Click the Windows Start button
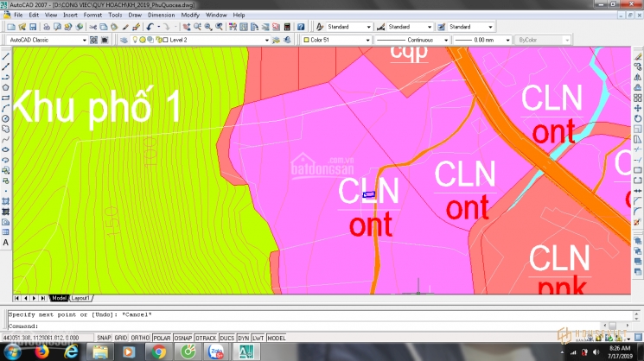This screenshot has height=361, width=644. (13, 352)
